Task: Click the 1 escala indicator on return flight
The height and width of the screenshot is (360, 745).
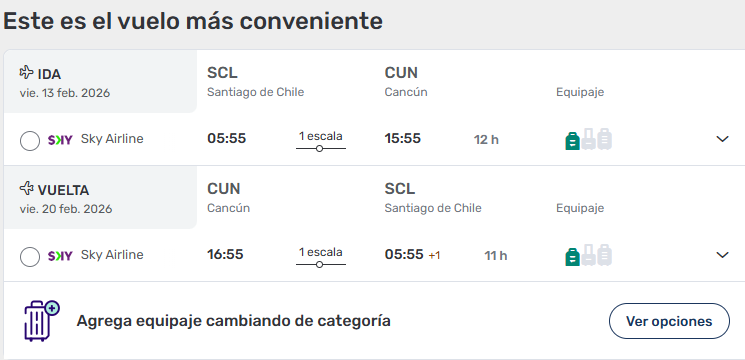Action: [x=321, y=257]
